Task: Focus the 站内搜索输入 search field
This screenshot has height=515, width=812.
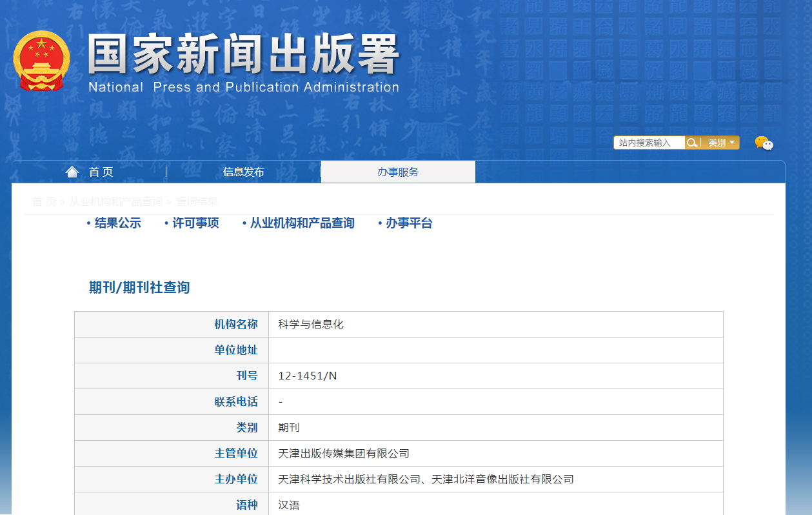Action: pyautogui.click(x=649, y=143)
